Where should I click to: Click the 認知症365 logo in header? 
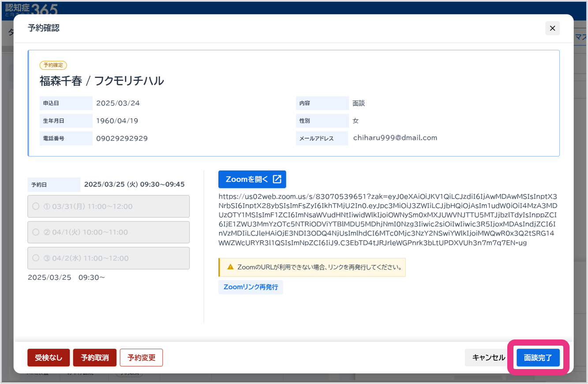(31, 7)
